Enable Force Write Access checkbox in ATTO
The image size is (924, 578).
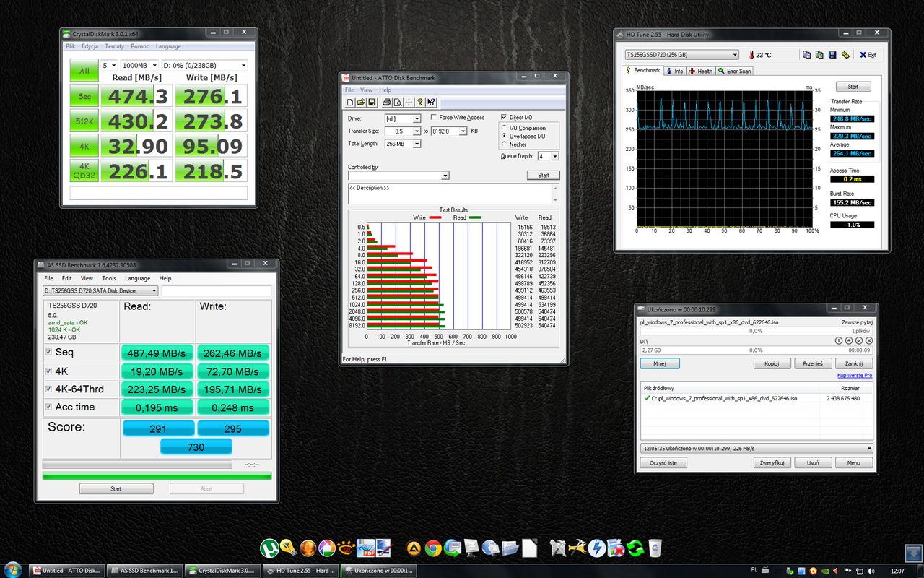click(433, 117)
